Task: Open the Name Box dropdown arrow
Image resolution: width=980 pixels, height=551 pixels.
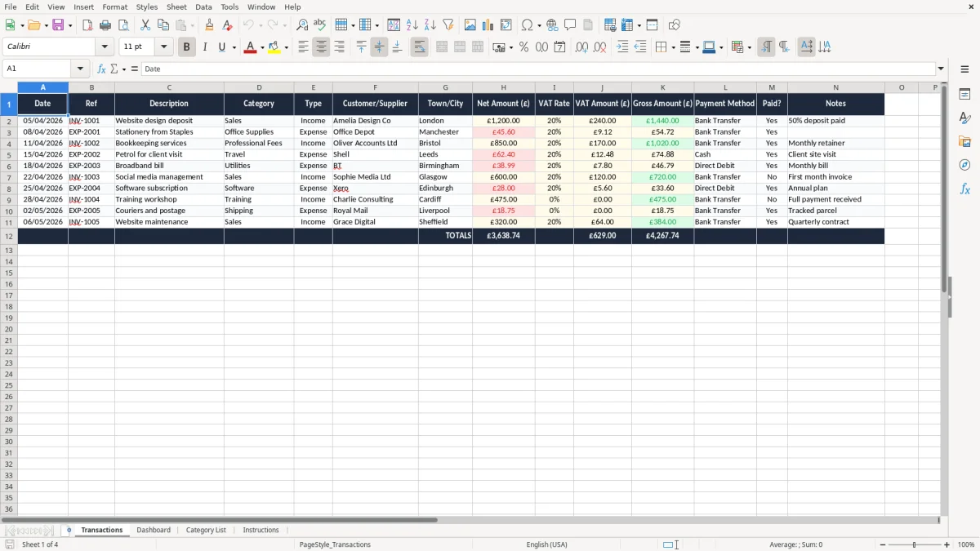Action: pyautogui.click(x=82, y=69)
